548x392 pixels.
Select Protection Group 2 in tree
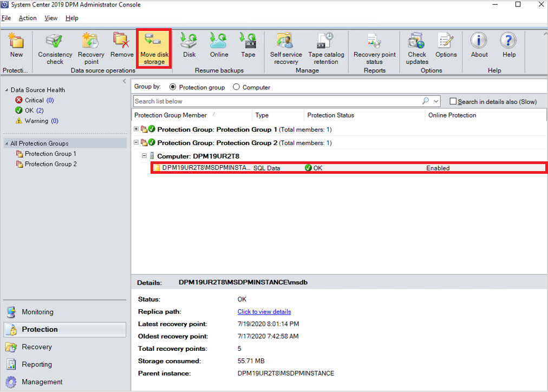tap(46, 164)
